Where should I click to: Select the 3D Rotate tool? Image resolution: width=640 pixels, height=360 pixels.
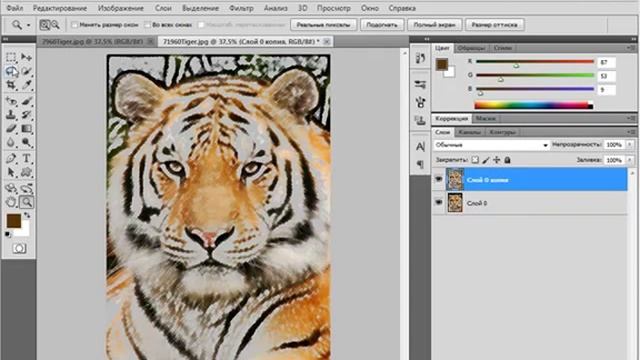(x=11, y=188)
